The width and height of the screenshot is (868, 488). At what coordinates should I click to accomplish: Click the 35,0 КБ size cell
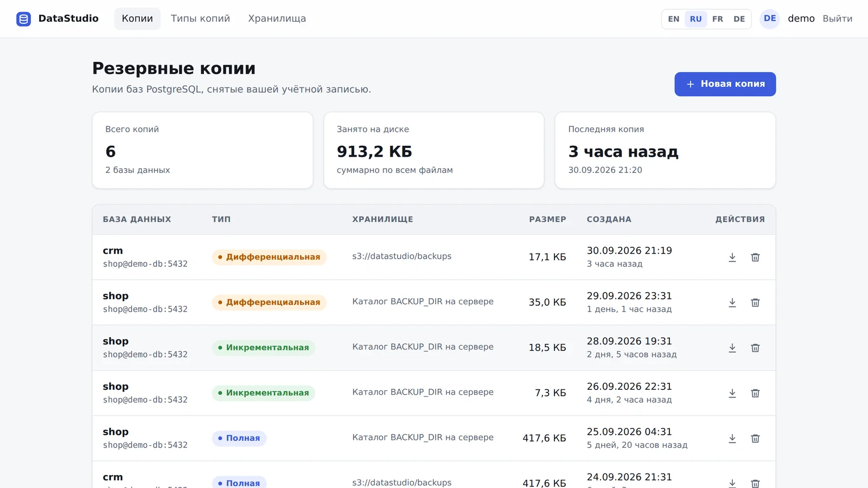point(547,303)
